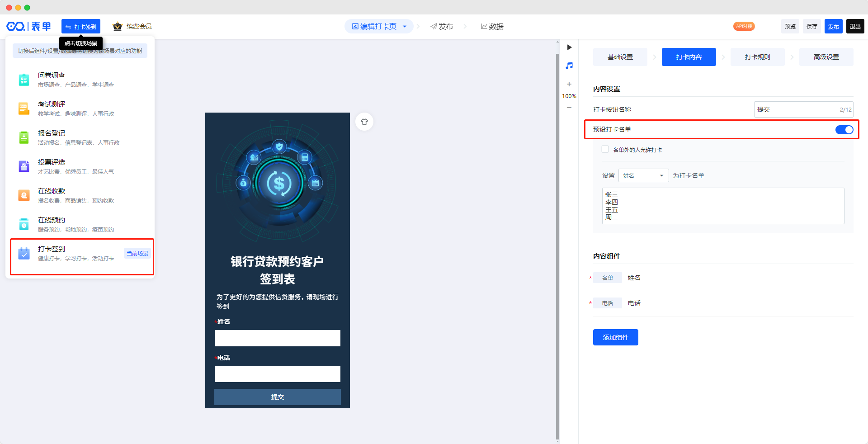868x444 pixels.
Task: Zoom in with the plus icon
Action: tap(569, 84)
